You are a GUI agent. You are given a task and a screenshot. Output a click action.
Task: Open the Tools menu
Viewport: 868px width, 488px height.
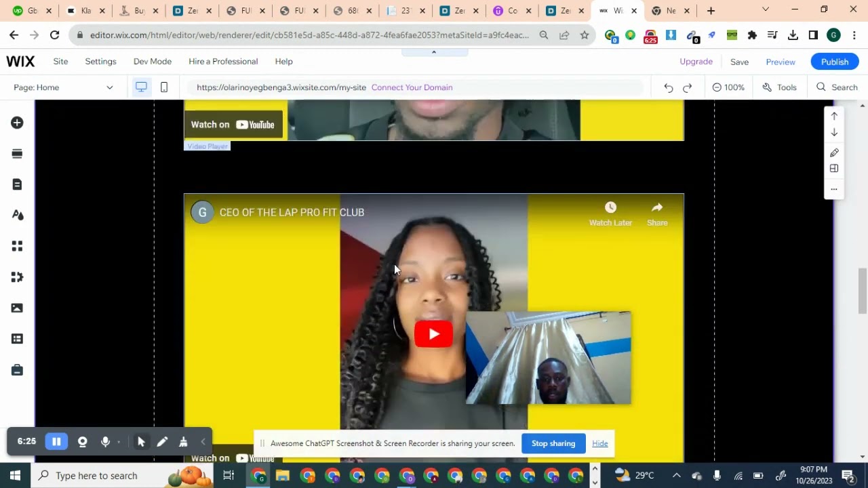[780, 87]
